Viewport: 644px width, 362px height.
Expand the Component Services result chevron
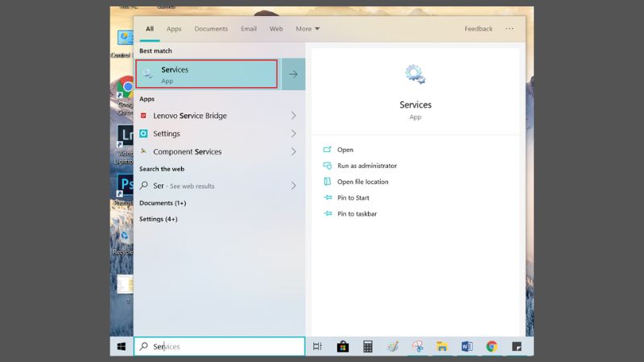click(x=293, y=151)
